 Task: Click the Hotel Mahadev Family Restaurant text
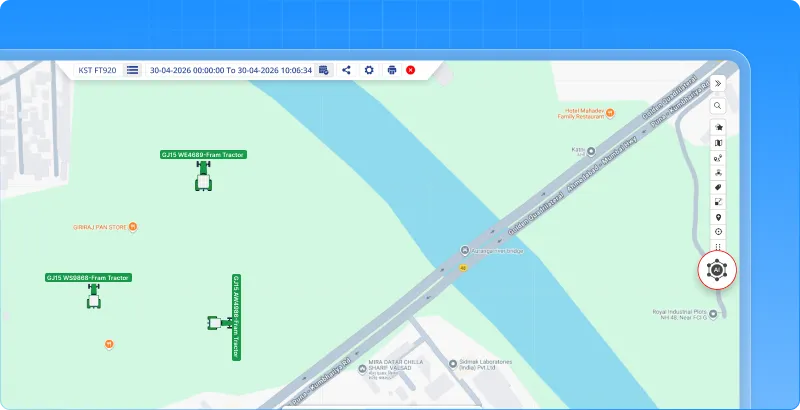click(x=581, y=113)
